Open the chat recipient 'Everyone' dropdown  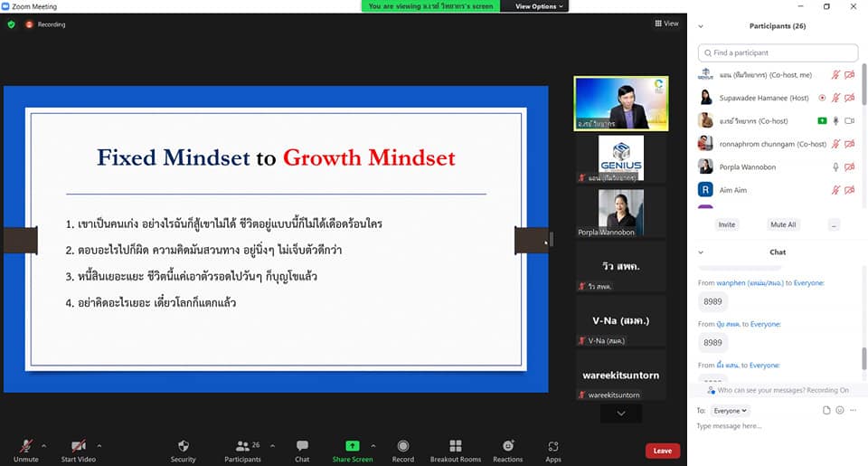730,411
